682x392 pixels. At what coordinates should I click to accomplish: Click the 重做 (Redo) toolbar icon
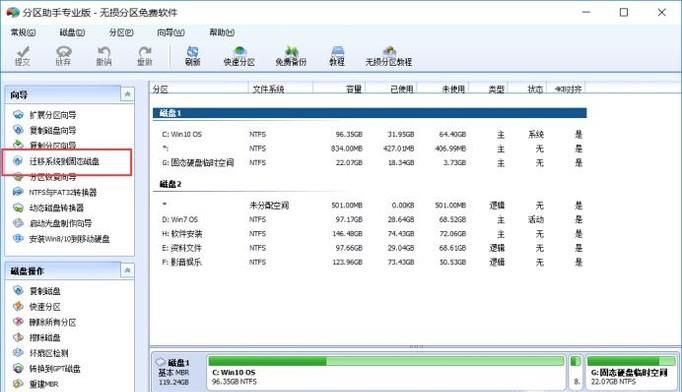[145, 56]
